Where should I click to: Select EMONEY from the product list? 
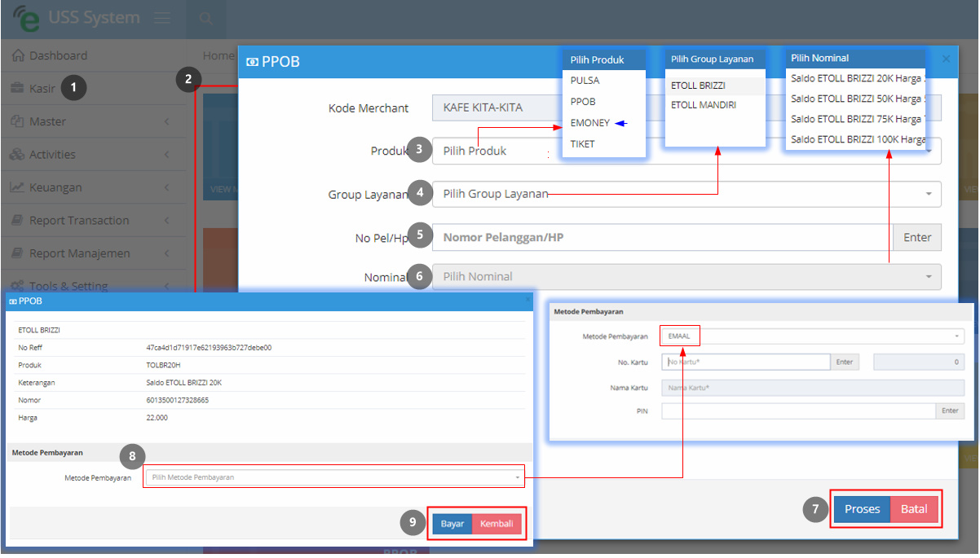coord(590,123)
